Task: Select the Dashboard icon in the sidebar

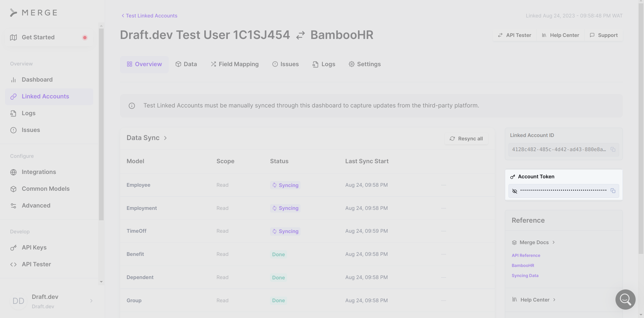Action: 13,80
